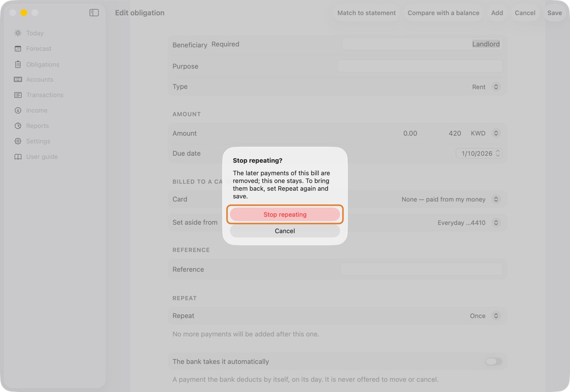This screenshot has width=570, height=392.
Task: Click the Edit obligation title
Action: click(140, 13)
